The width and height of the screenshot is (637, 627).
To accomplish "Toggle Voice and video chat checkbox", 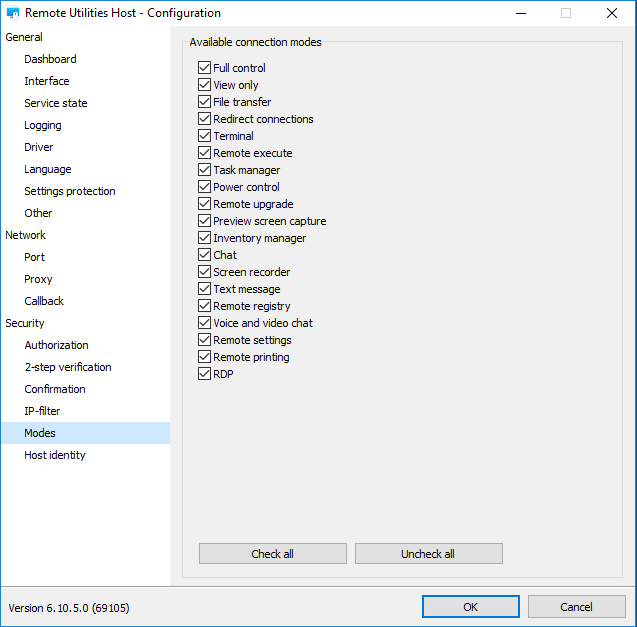I will [x=205, y=323].
